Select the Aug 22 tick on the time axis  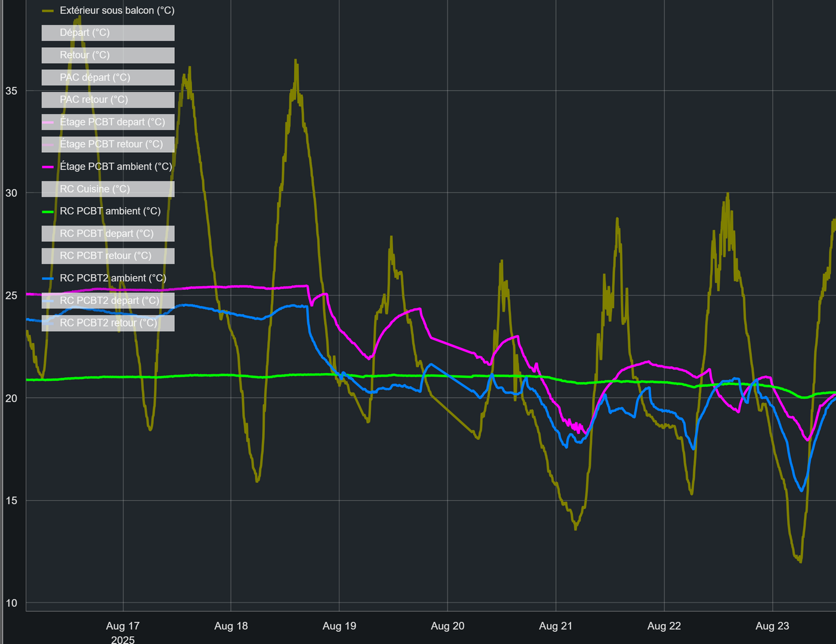[664, 626]
